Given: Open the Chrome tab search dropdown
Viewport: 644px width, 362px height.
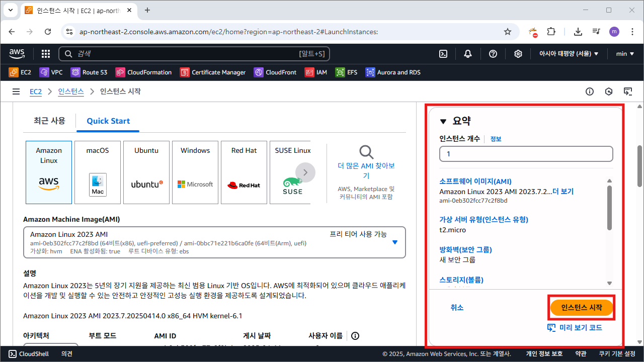Looking at the screenshot, I should 10,10.
